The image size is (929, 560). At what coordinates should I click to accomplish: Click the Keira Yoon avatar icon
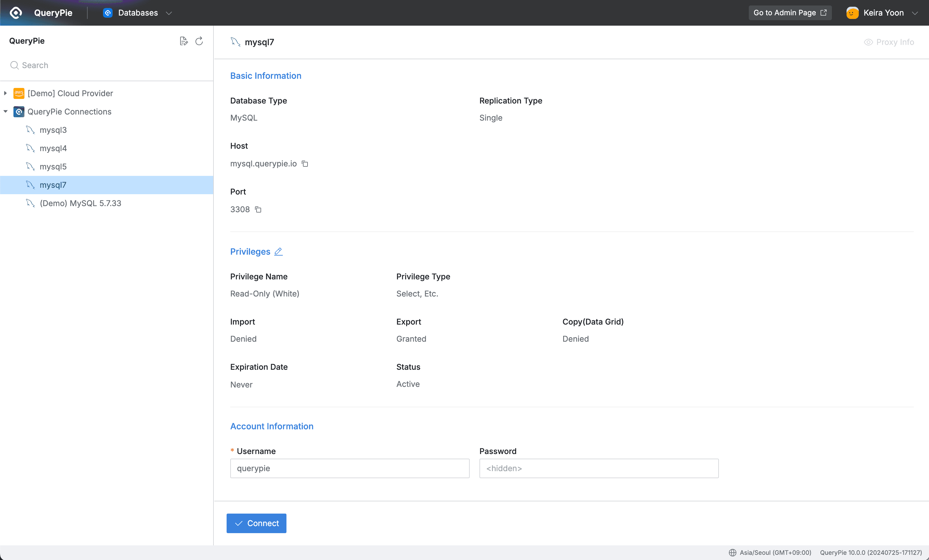click(x=852, y=13)
